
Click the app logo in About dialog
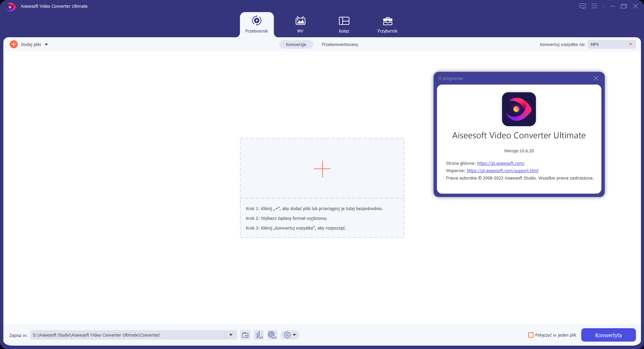(519, 109)
